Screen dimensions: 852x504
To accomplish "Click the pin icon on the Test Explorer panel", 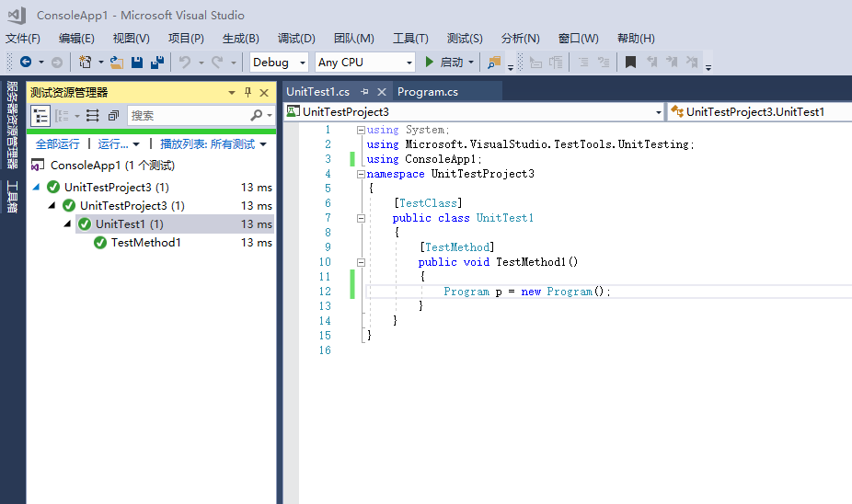I will (x=248, y=92).
